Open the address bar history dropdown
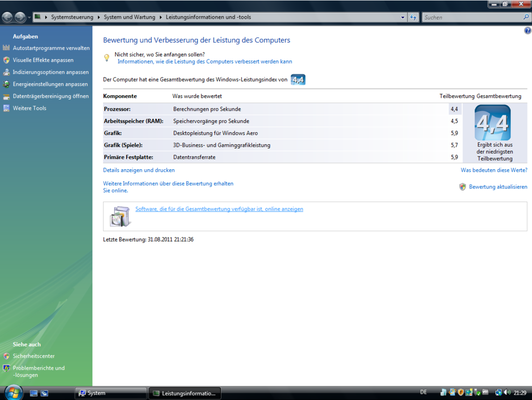The height and width of the screenshot is (400, 532). 403,17
